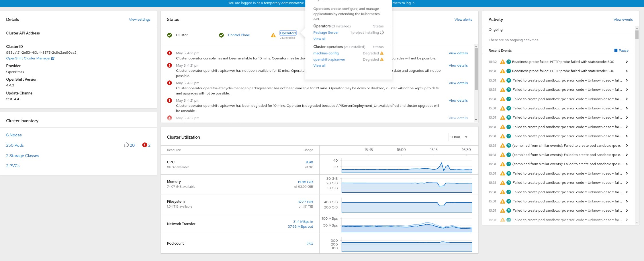Image resolution: width=644 pixels, height=261 pixels.
Task: Click the Activity panel vertical scrollbar
Action: (x=637, y=35)
